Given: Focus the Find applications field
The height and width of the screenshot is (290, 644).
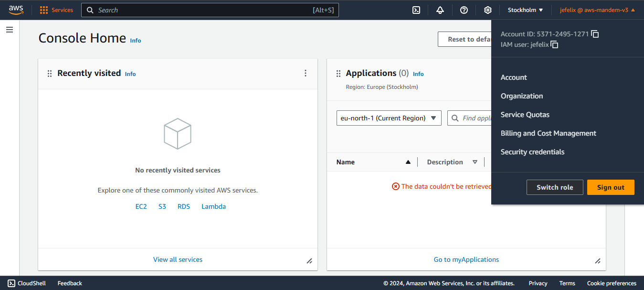Looking at the screenshot, I should 469,118.
